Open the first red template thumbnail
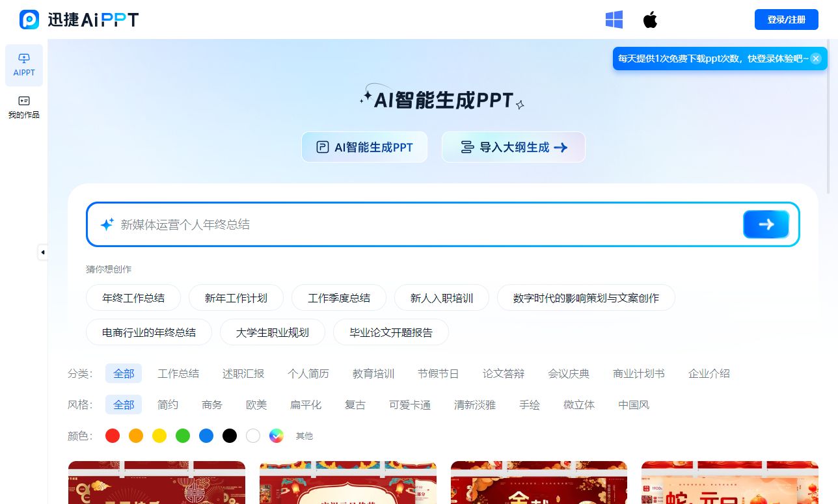This screenshot has width=838, height=504. 157,483
